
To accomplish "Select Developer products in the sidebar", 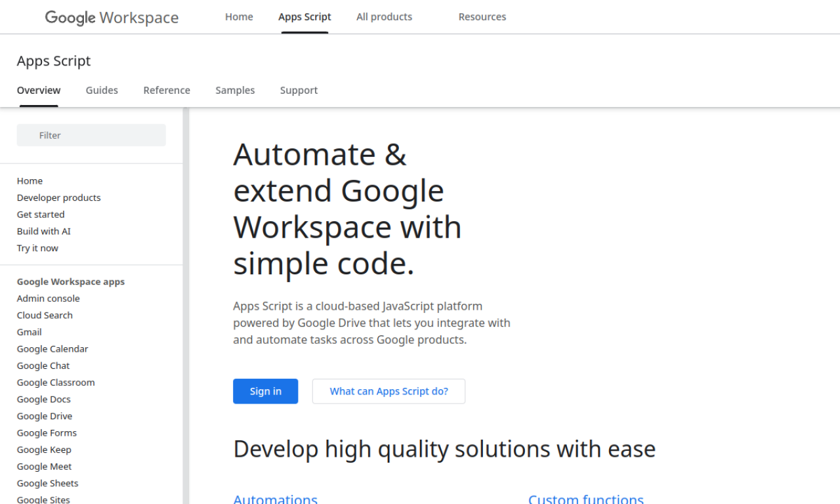I will pyautogui.click(x=58, y=198).
